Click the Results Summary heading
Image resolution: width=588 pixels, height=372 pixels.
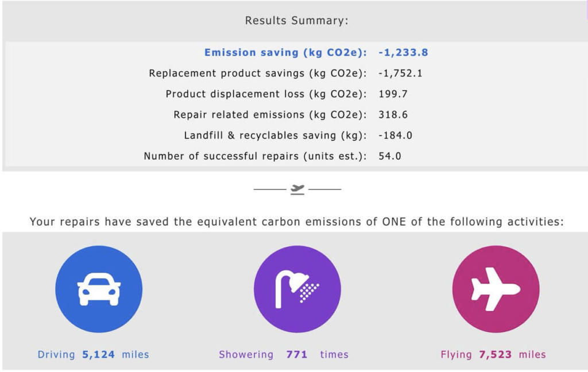[297, 21]
